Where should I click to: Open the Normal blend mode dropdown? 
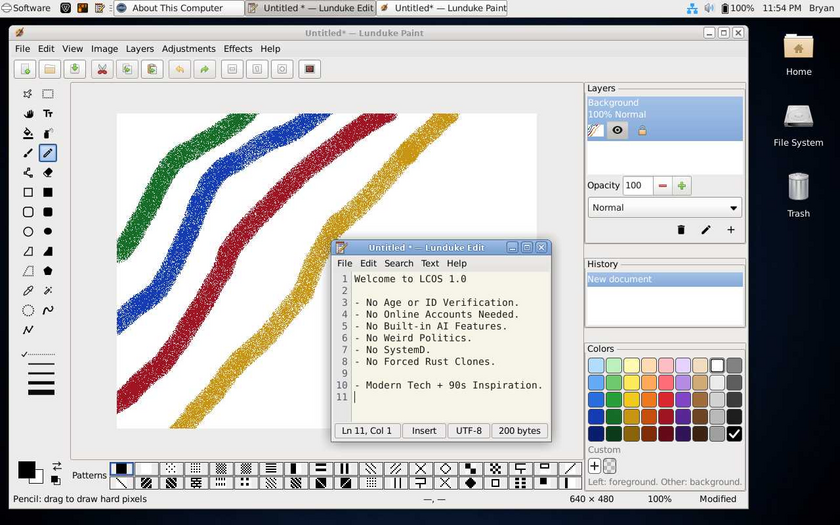point(664,208)
